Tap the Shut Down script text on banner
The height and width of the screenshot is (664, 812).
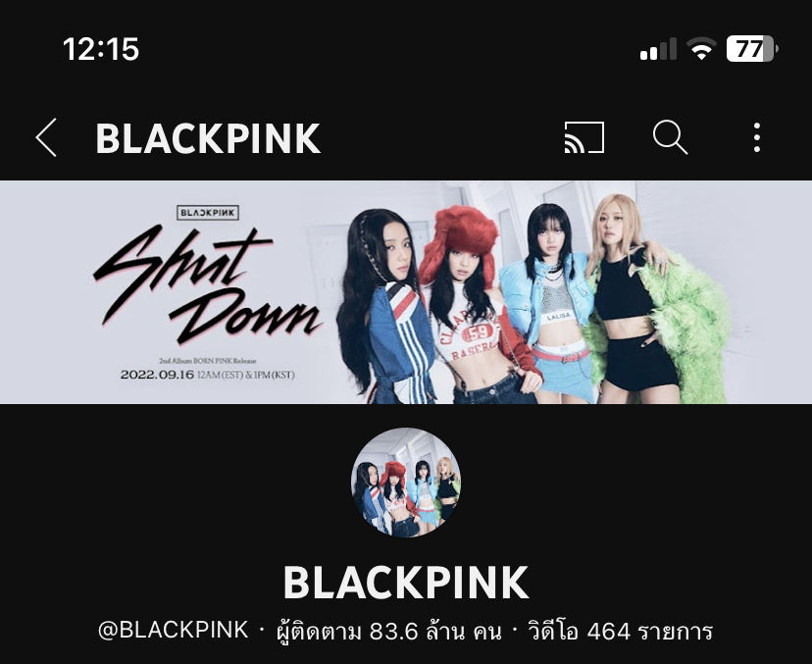(x=207, y=286)
